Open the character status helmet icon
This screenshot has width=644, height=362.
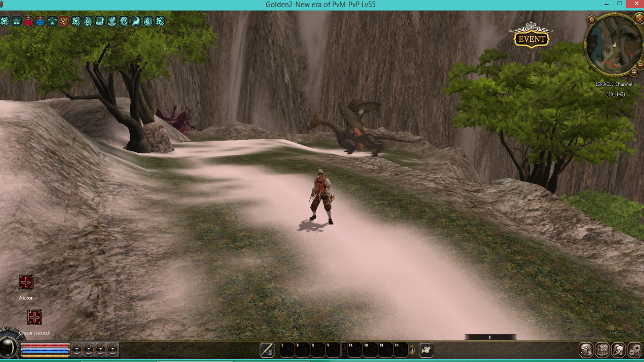(x=586, y=350)
